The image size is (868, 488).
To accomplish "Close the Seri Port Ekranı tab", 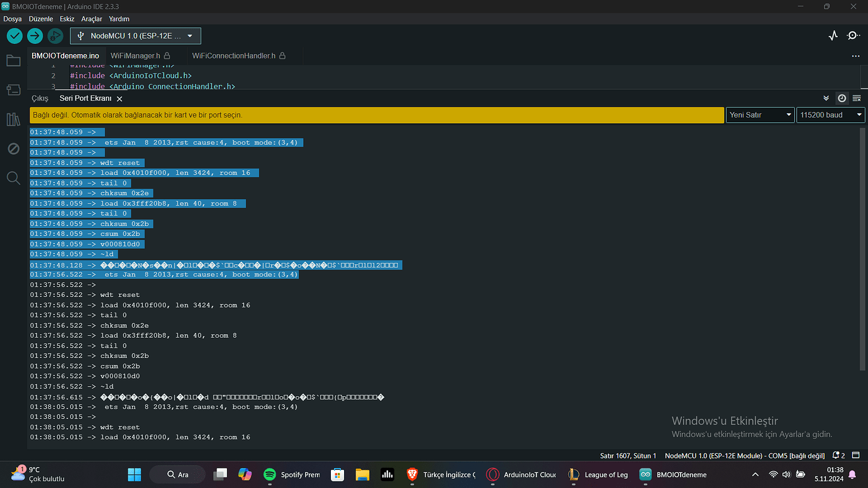I will coord(120,98).
